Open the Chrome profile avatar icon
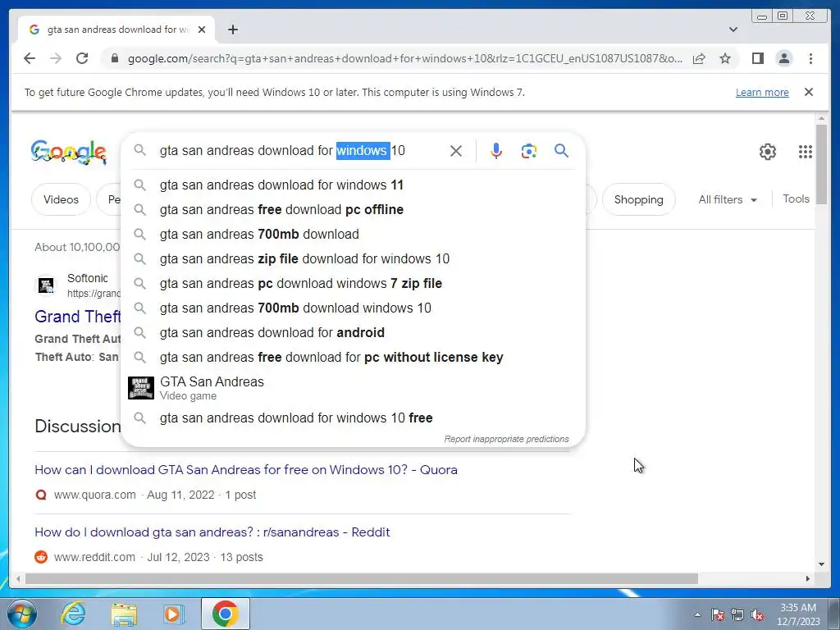 tap(783, 58)
